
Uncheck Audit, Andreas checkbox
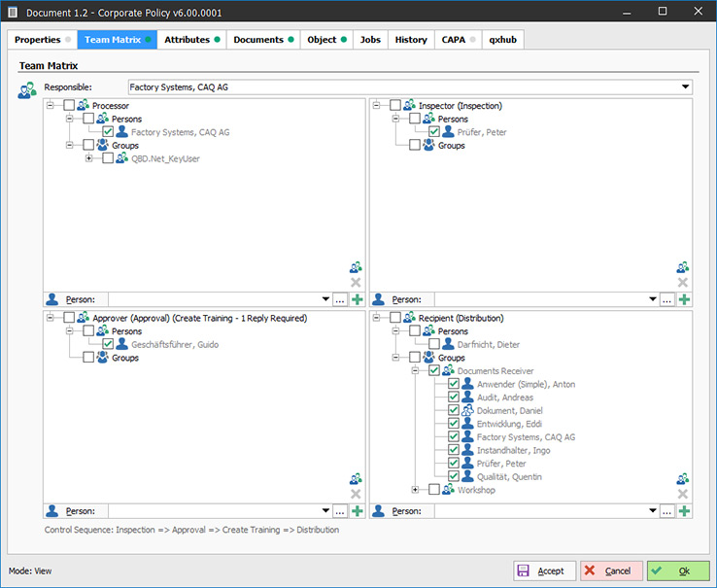coord(453,398)
